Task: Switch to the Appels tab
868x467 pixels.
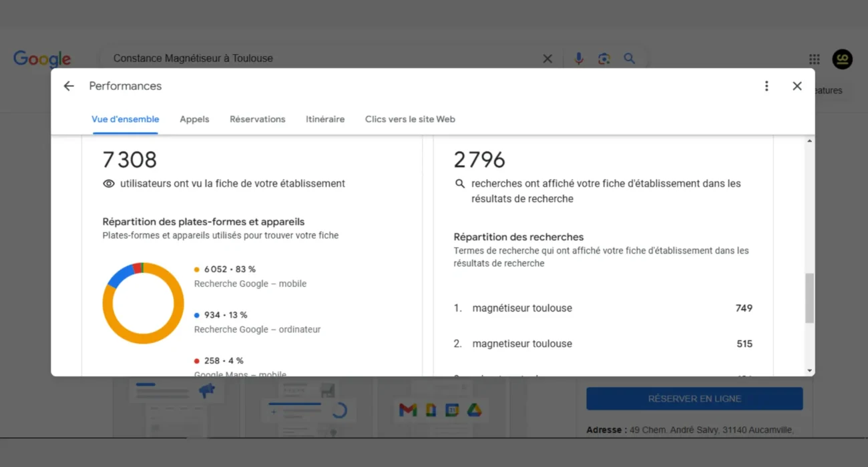Action: [194, 119]
